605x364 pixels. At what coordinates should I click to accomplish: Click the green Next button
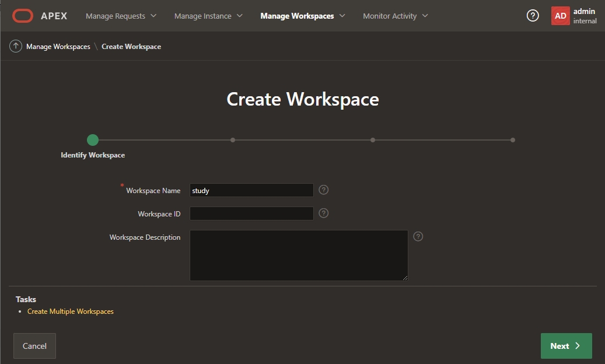pos(566,346)
